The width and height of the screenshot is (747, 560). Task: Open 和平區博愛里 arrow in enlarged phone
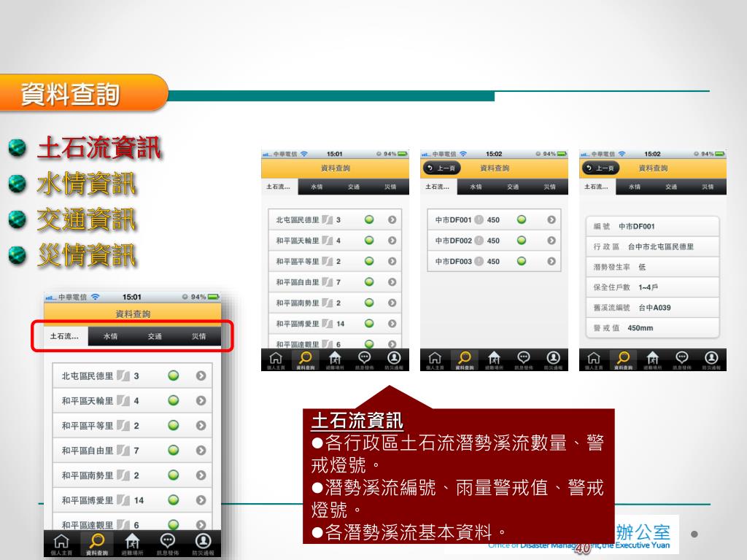coord(201,500)
